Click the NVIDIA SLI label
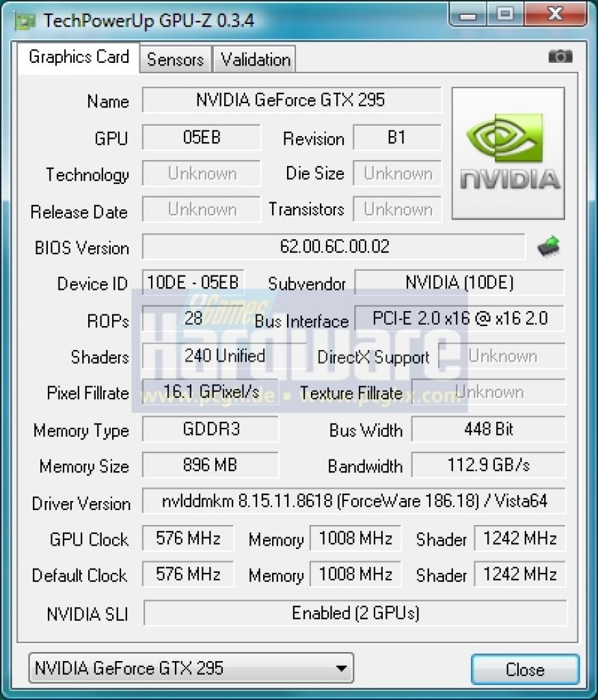Screen dimensions: 598x700 [x=87, y=615]
